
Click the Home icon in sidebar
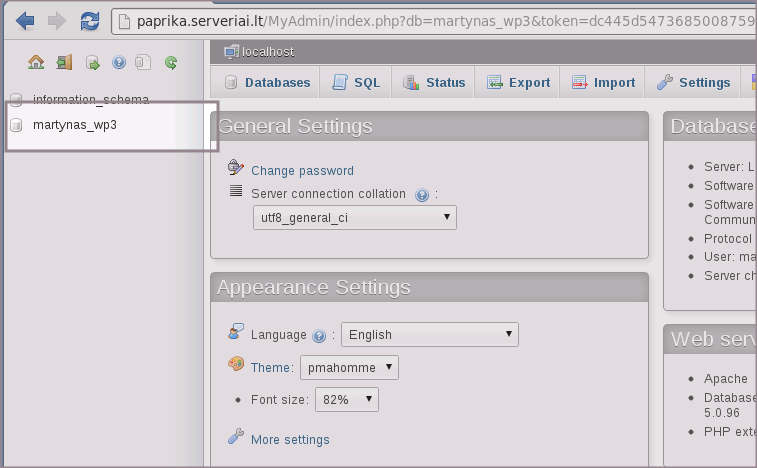click(x=36, y=63)
